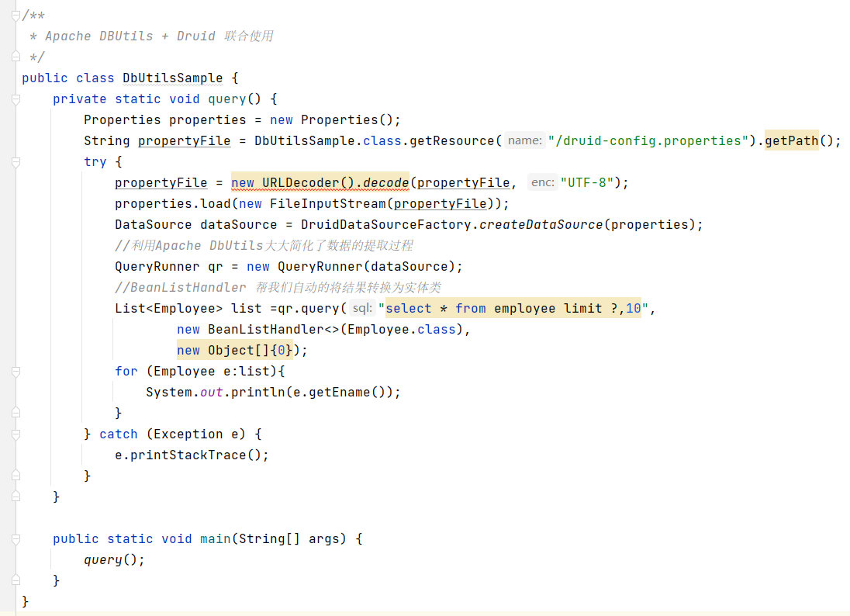This screenshot has width=850, height=616.
Task: Place cursor on DbUtilsSample class name
Action: pyautogui.click(x=172, y=78)
